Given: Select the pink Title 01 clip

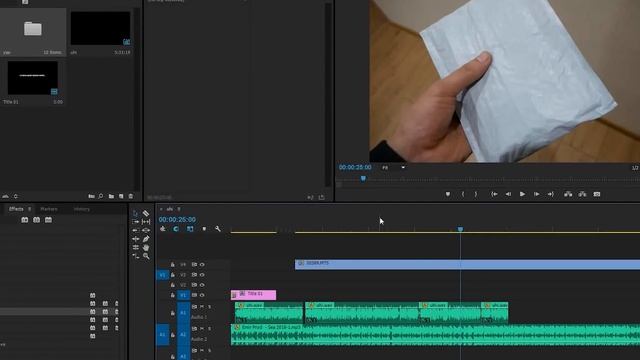Looking at the screenshot, I should [x=253, y=295].
